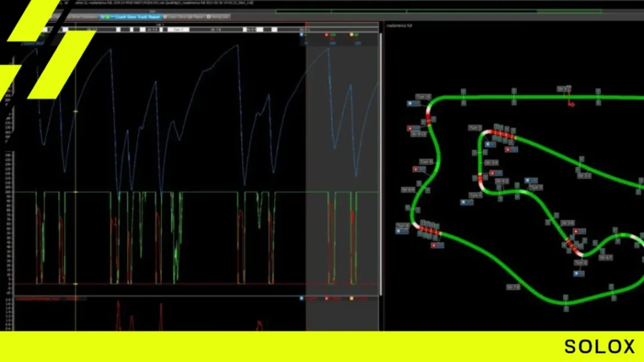Switch to the Timing tab
Image resolution: width=644 pixels, height=362 pixels.
pyautogui.click(x=218, y=17)
